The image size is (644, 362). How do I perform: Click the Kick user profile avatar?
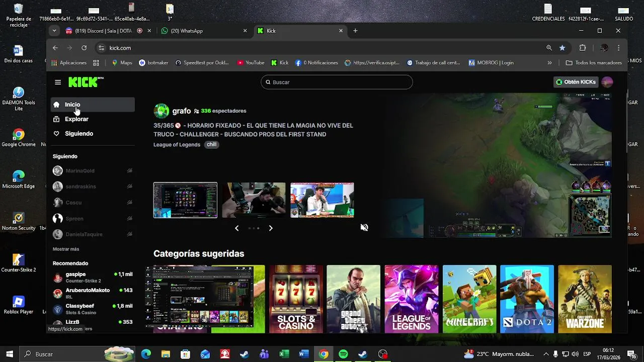coord(607,82)
